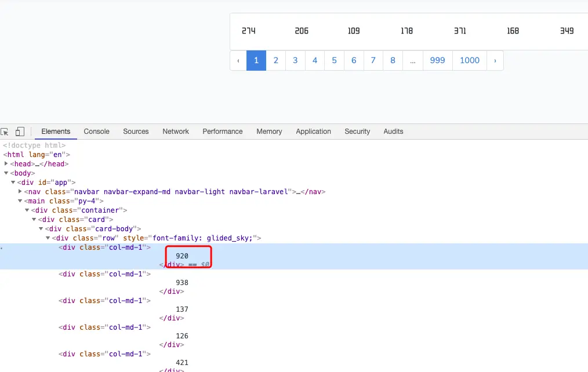Collapse the div card-body node
This screenshot has height=372, width=588.
tap(41, 228)
